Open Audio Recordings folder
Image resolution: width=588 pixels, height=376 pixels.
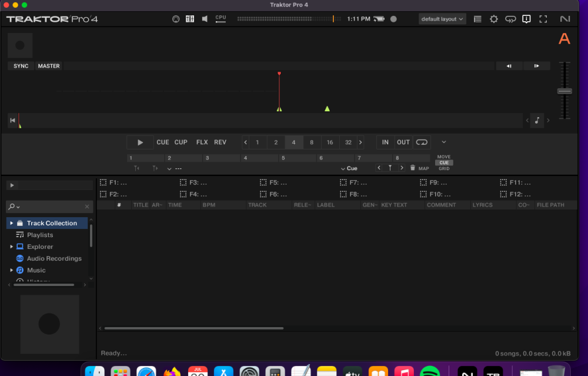[48, 258]
